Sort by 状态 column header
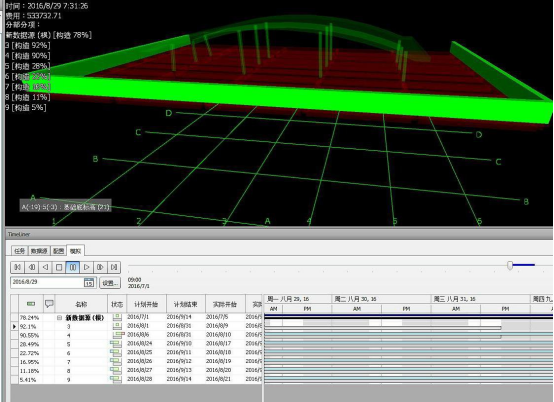Viewport: 554px width, 402px height. [117, 304]
